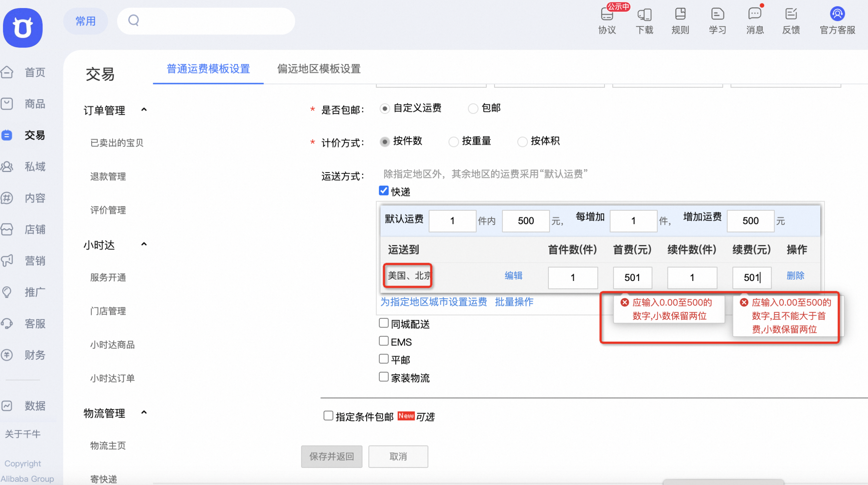Click the 增加运费 amount field
Viewport: 868px width, 485px height.
pyautogui.click(x=751, y=221)
